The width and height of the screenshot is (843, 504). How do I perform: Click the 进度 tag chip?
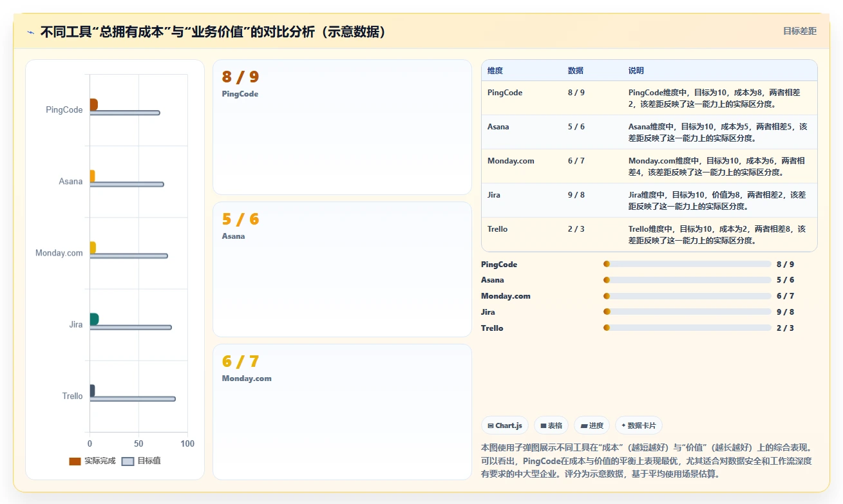click(592, 425)
